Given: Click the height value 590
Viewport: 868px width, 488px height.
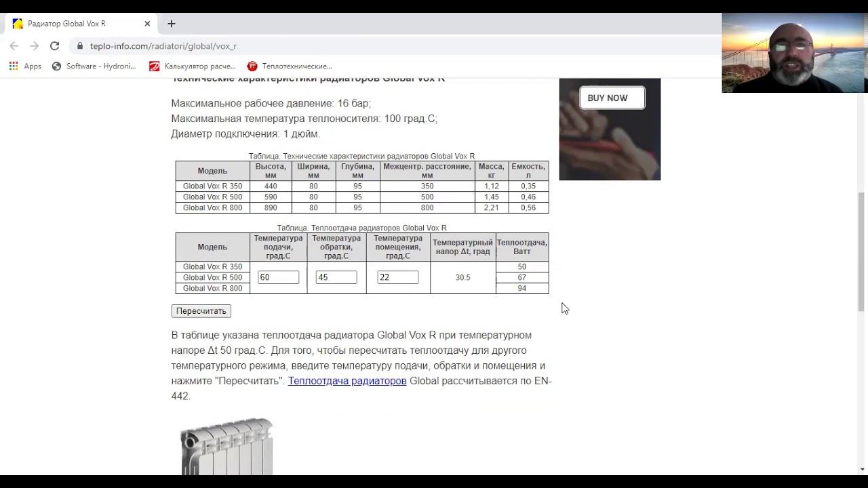Looking at the screenshot, I should (271, 197).
